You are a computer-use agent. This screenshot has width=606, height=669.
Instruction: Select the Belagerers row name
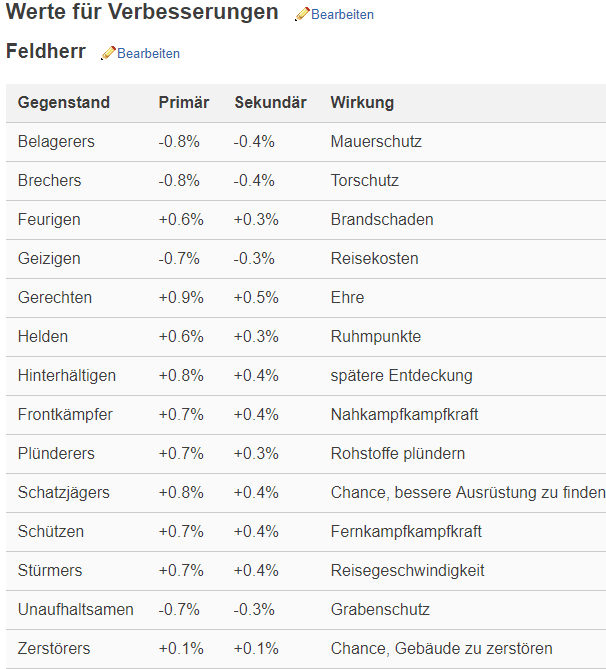click(x=56, y=142)
